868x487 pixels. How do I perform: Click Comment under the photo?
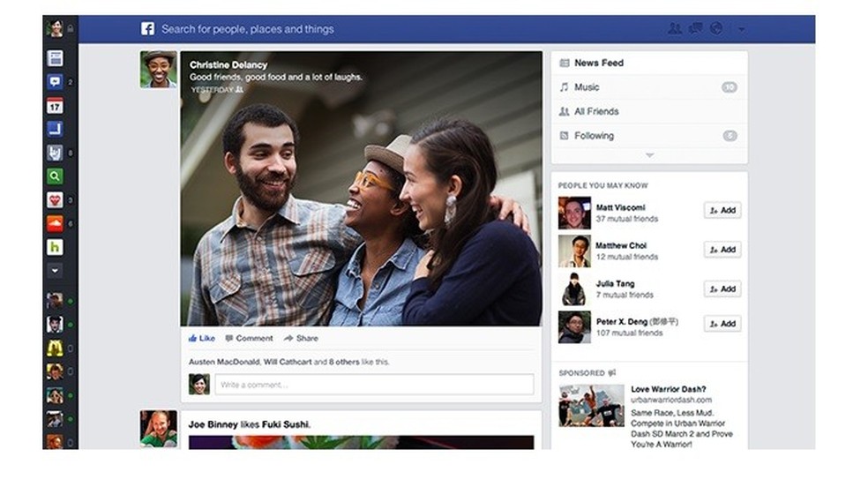point(249,338)
